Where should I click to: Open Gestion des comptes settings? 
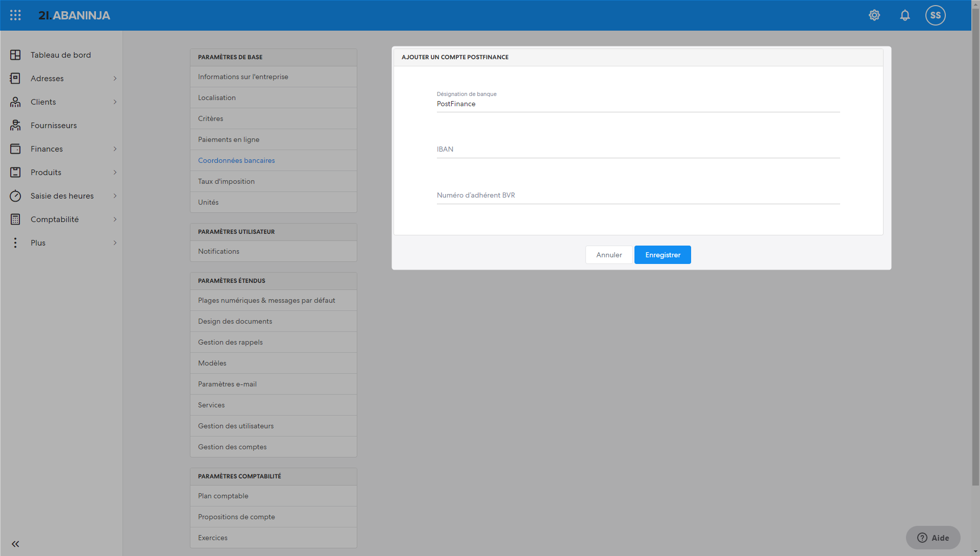273,447
